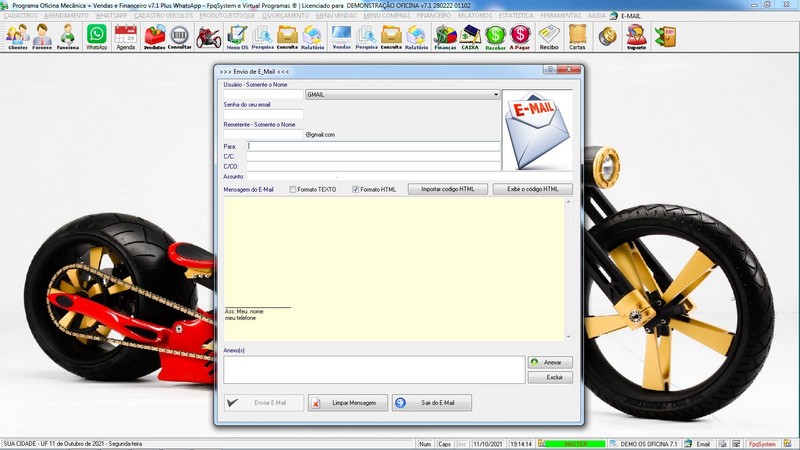Click the Excluir attachment button
The image size is (800, 450).
pos(550,378)
